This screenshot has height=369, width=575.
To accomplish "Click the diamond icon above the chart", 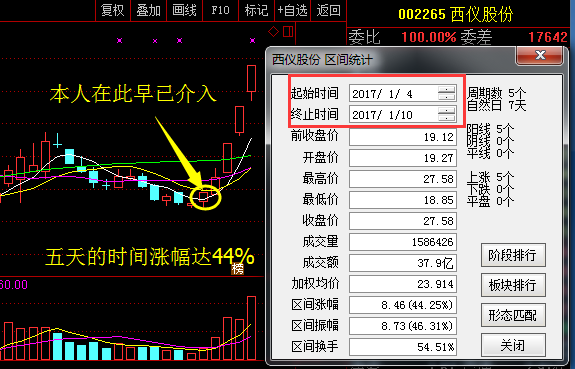I will pyautogui.click(x=273, y=32).
